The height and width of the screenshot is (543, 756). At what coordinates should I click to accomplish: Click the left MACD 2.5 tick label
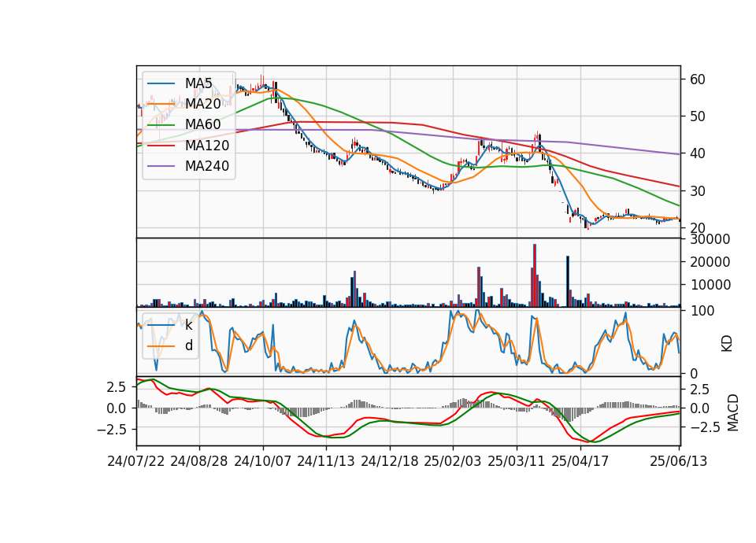pyautogui.click(x=117, y=387)
